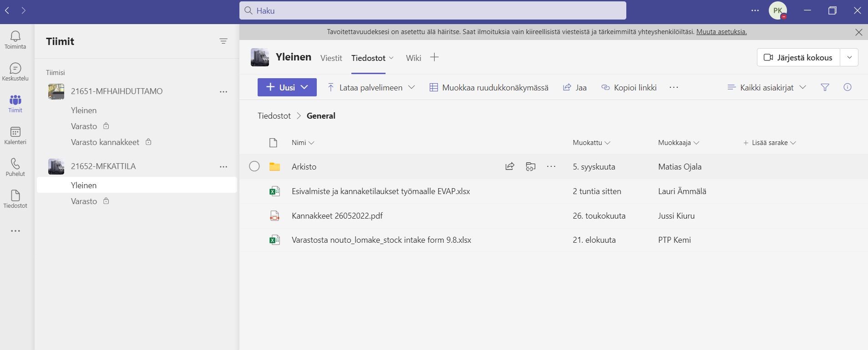
Task: Switch to the Viestit tab
Action: [331, 58]
